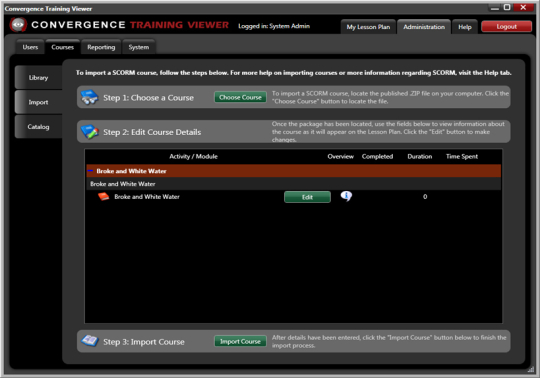Open the Catalog side tab
Image resolution: width=540 pixels, height=378 pixels.
pyautogui.click(x=39, y=127)
